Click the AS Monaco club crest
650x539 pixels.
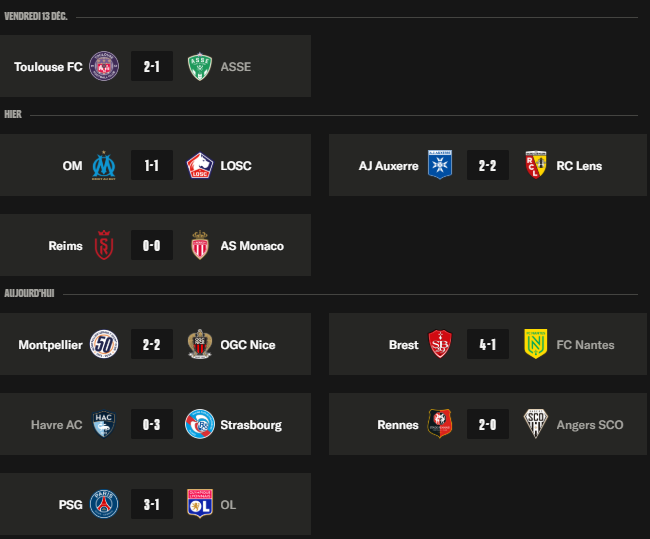[201, 246]
